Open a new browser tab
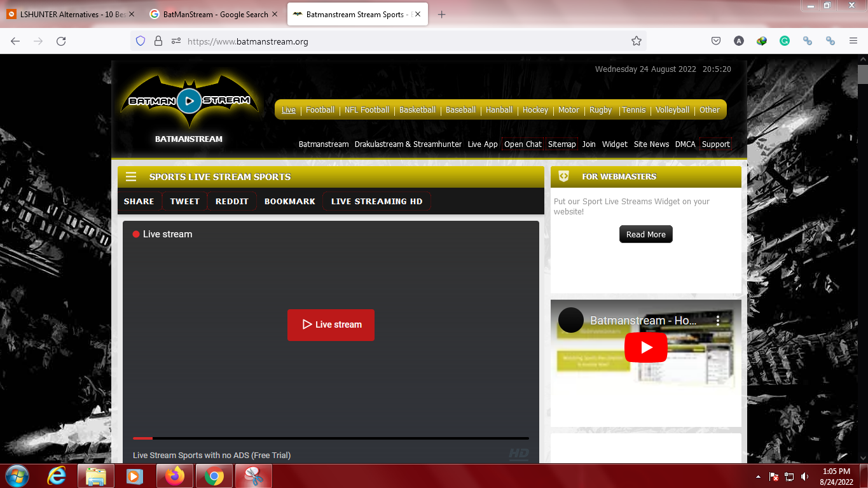Viewport: 868px width, 488px height. (442, 15)
